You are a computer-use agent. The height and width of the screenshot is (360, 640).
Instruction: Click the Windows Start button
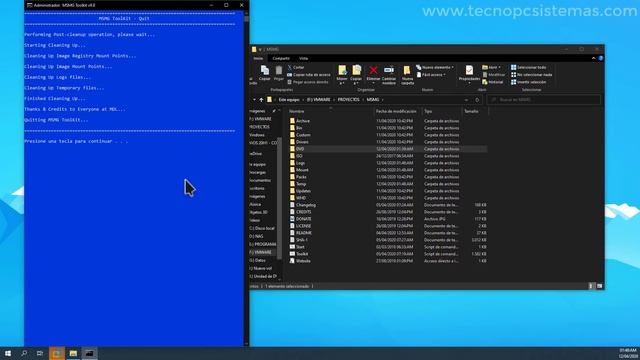[8, 353]
